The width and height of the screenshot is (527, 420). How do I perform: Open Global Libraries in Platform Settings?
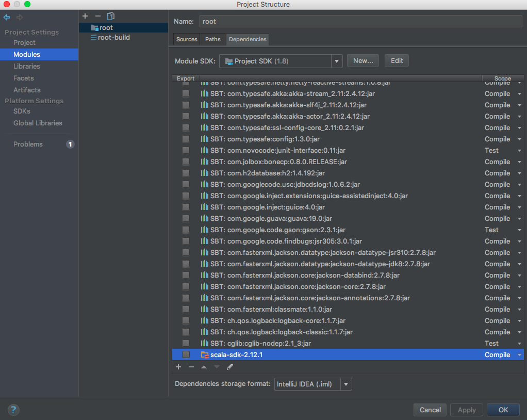pyautogui.click(x=38, y=123)
